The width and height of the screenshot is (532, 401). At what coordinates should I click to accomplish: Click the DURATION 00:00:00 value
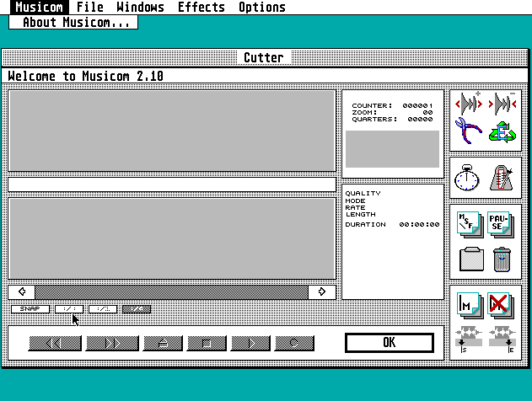pos(419,224)
